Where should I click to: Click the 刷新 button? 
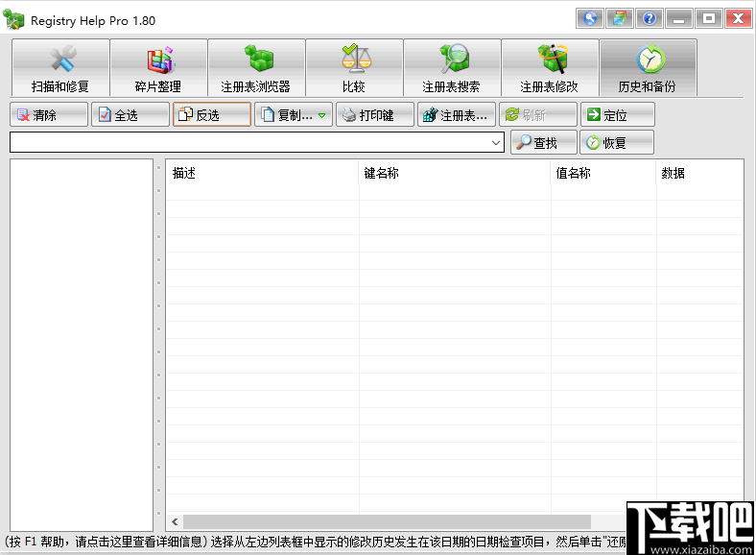pyautogui.click(x=537, y=115)
